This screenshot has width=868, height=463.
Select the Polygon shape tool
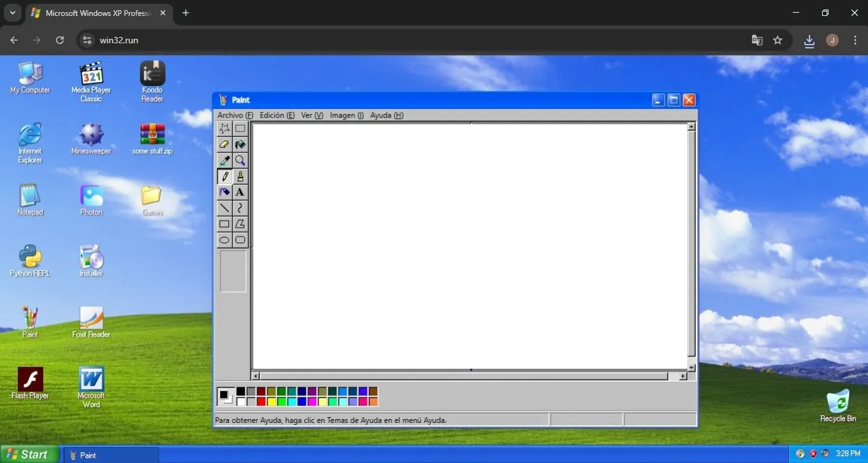(240, 224)
